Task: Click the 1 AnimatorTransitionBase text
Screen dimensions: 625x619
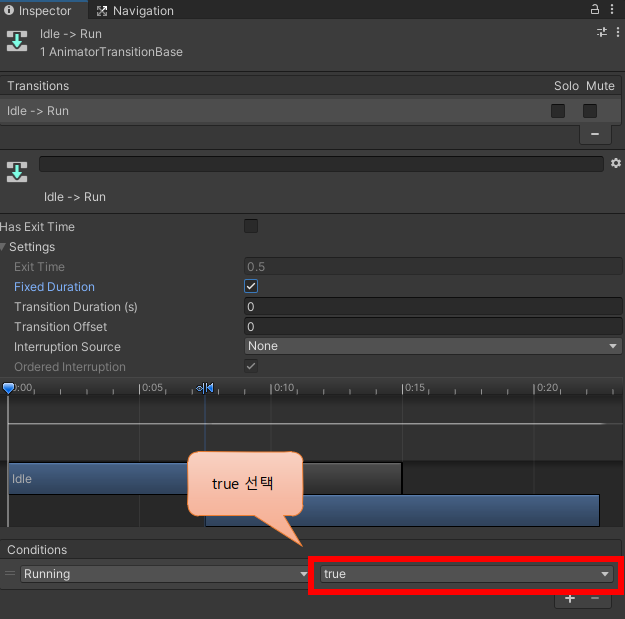Action: tap(111, 52)
